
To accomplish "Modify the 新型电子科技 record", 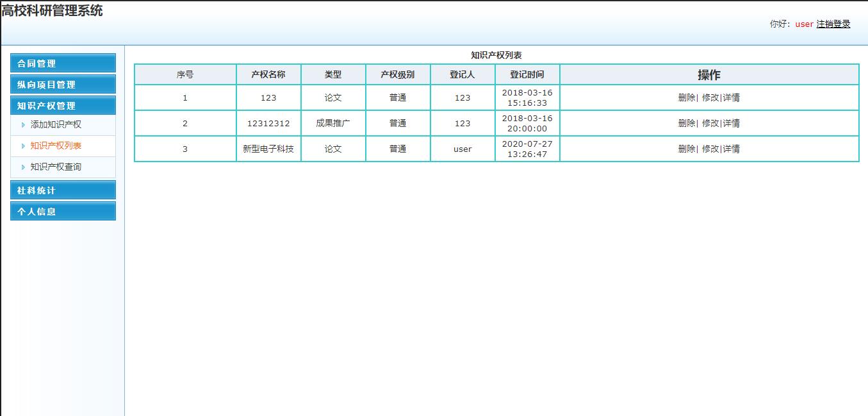I will click(711, 149).
